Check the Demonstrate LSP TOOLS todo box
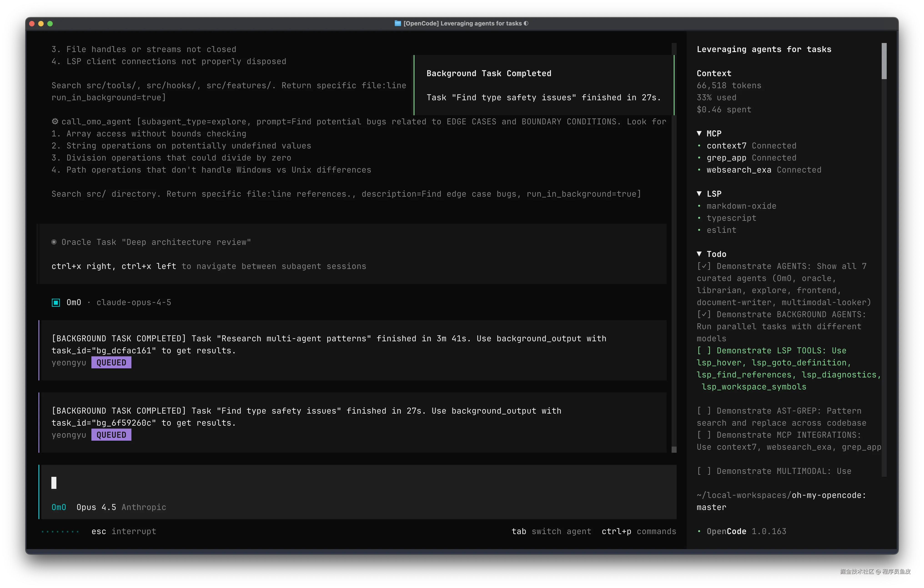The image size is (924, 588). (704, 350)
